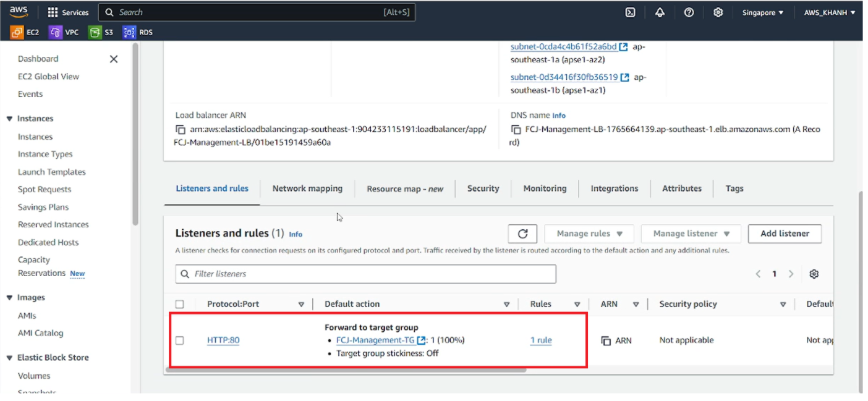Open the settings gear in top bar
This screenshot has height=401, width=868.
[718, 12]
